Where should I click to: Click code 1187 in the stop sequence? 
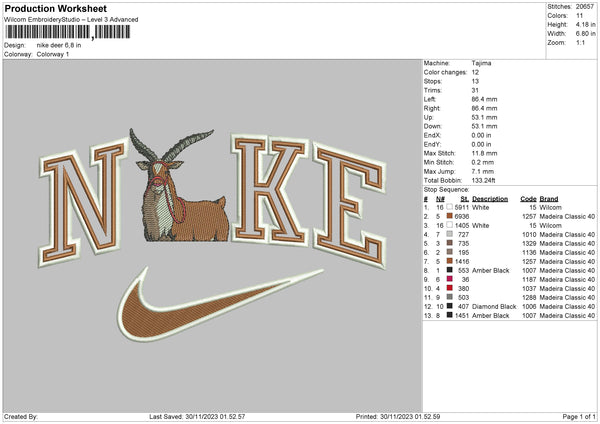529,279
